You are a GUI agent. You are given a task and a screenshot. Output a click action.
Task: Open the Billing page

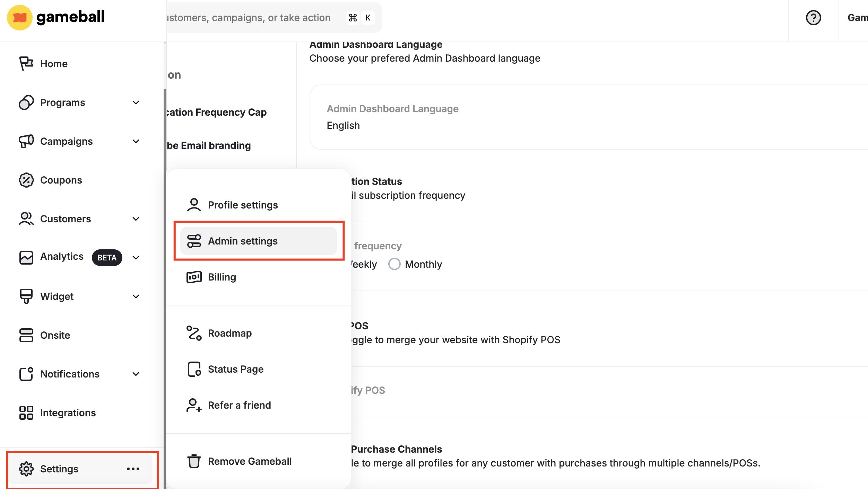(222, 277)
